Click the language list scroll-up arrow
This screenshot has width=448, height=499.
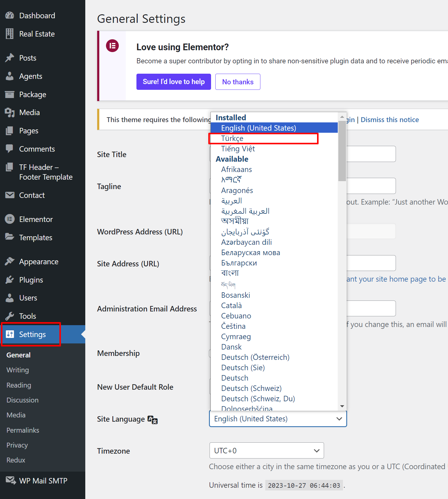tap(342, 117)
